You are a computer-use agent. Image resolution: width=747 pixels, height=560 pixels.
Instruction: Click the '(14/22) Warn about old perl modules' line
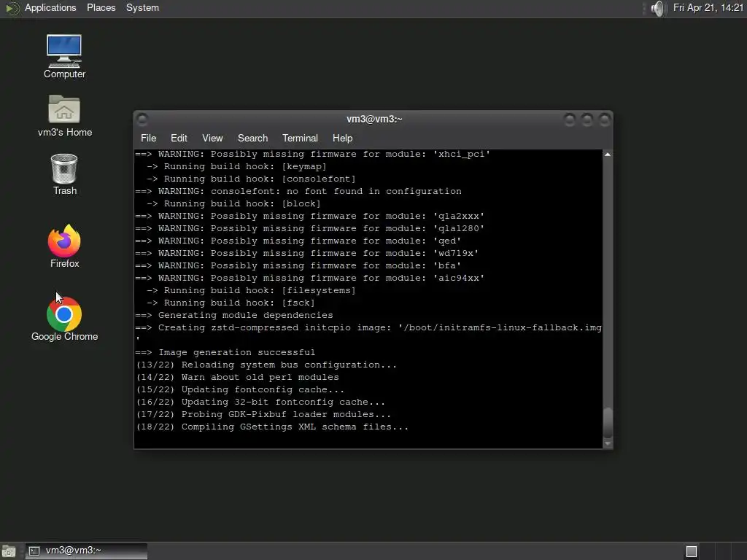[x=237, y=377]
